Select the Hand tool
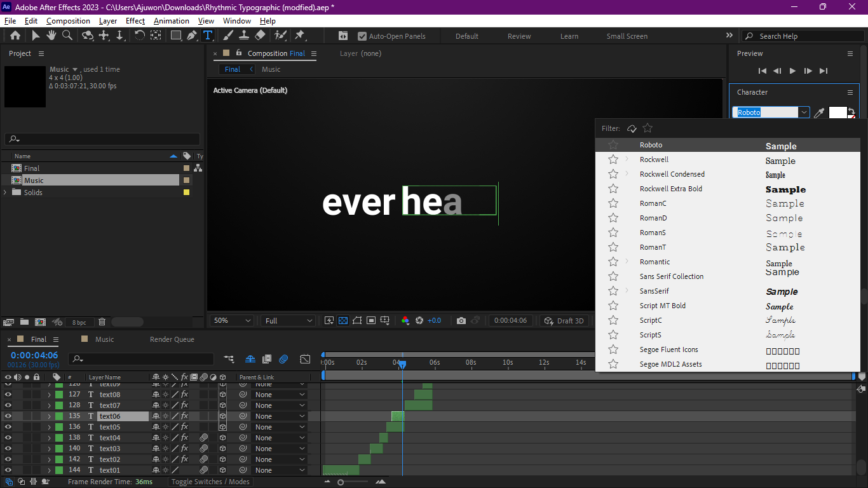Screen dimensions: 868x488 click(51, 36)
